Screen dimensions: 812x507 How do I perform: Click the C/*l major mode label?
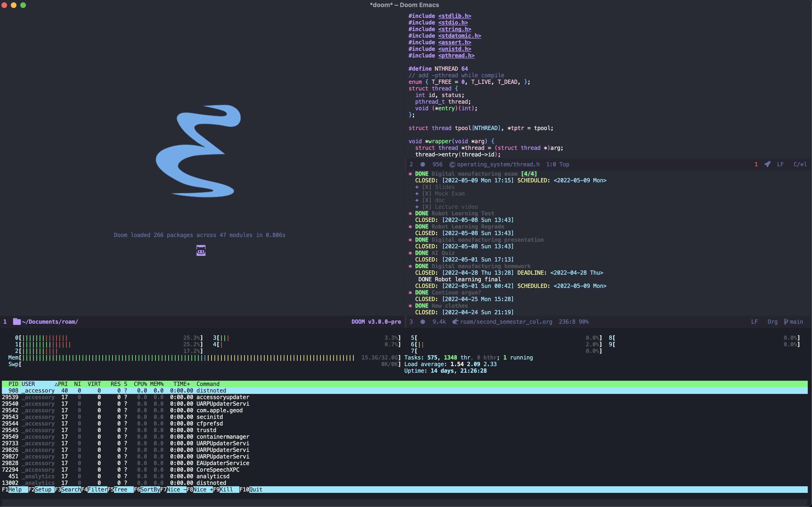(800, 164)
